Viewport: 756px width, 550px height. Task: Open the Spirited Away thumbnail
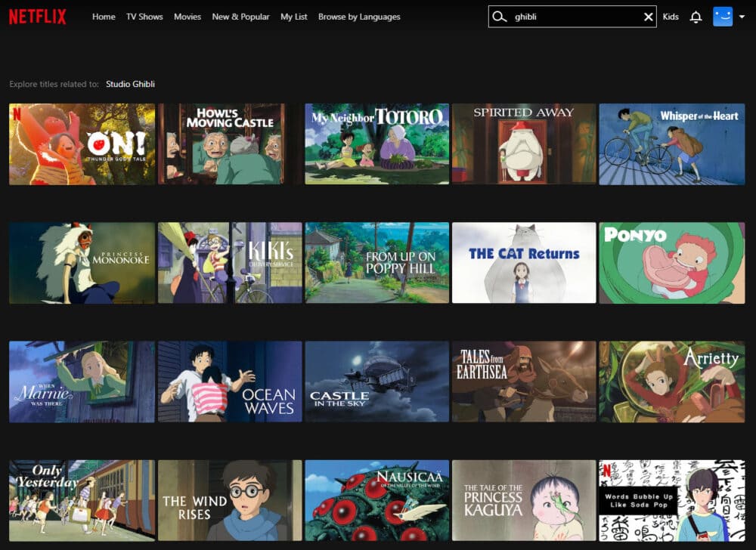pyautogui.click(x=524, y=144)
